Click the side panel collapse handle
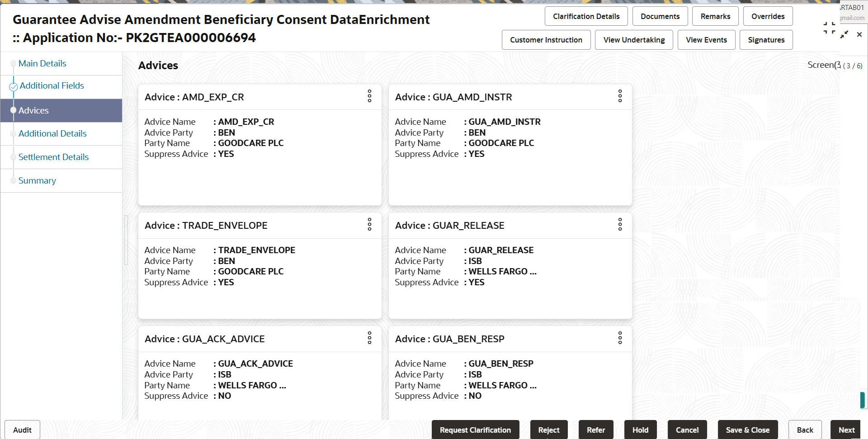Image resolution: width=868 pixels, height=439 pixels. (126, 240)
